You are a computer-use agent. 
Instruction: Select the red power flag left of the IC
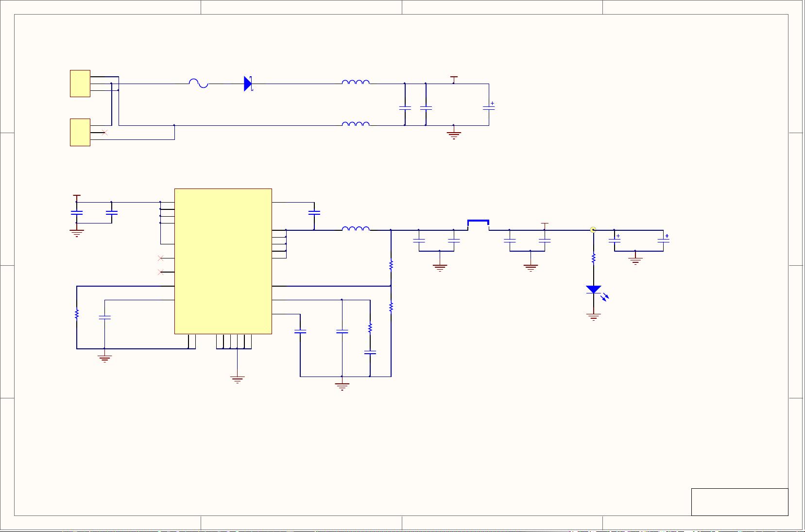[x=77, y=197]
